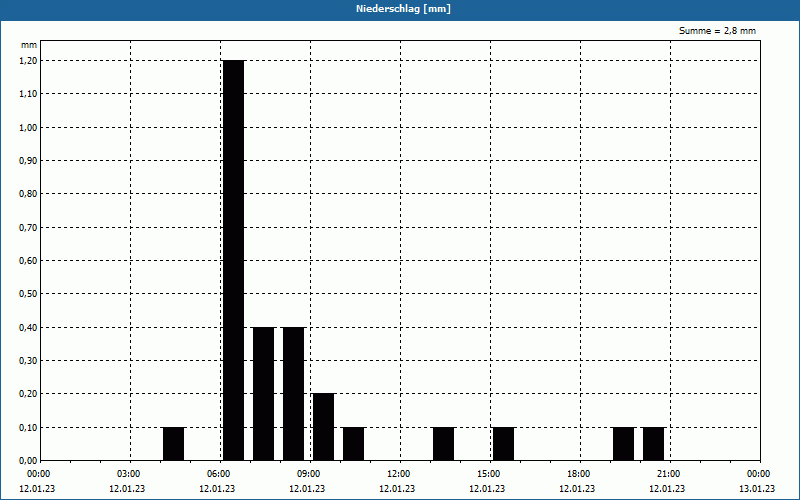
Task: Select the 0,80 y-axis value
Action: [28, 194]
